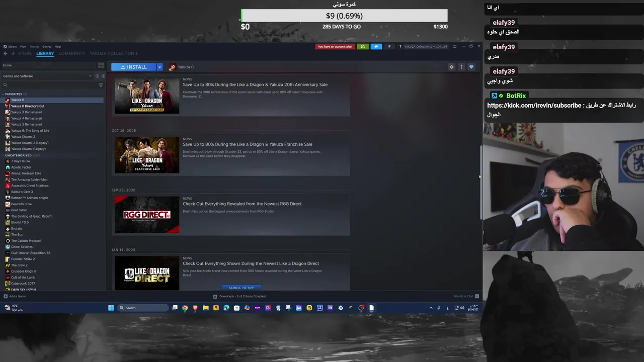Collapse the Favorites category

pos(13,94)
